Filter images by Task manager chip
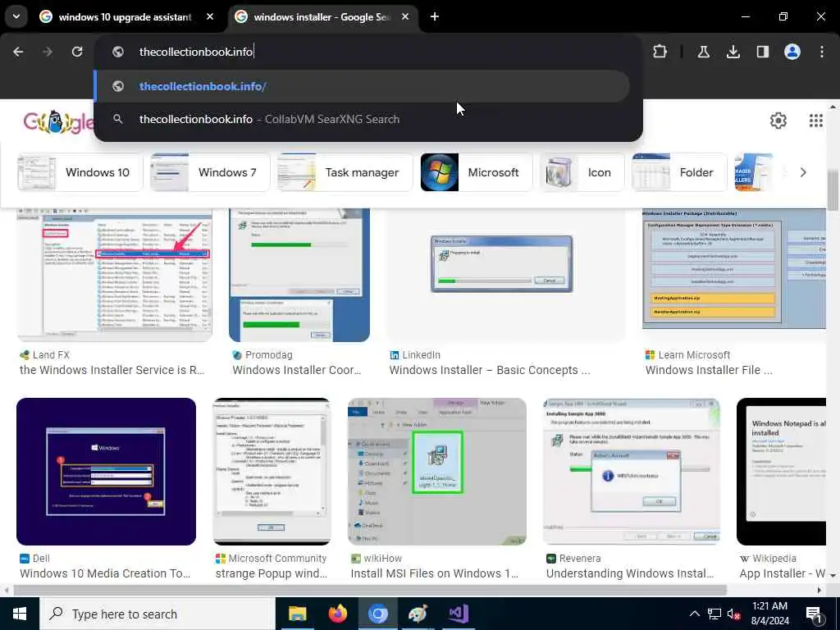Viewport: 840px width, 630px height. (x=345, y=172)
